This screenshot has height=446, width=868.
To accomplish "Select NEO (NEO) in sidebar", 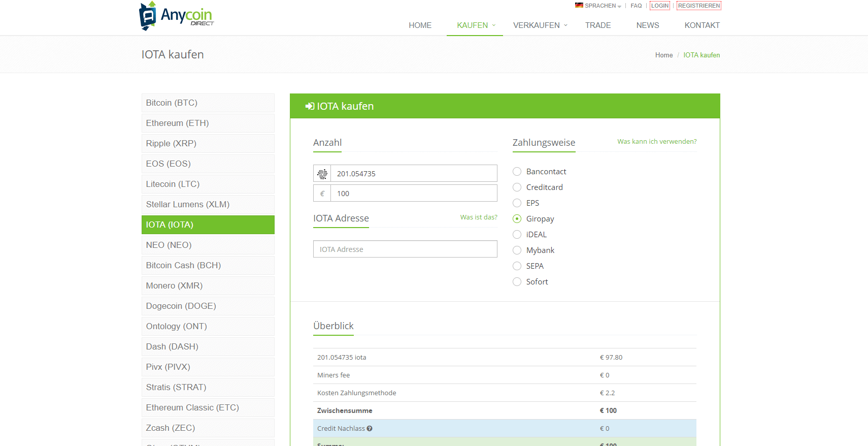I will coord(208,245).
